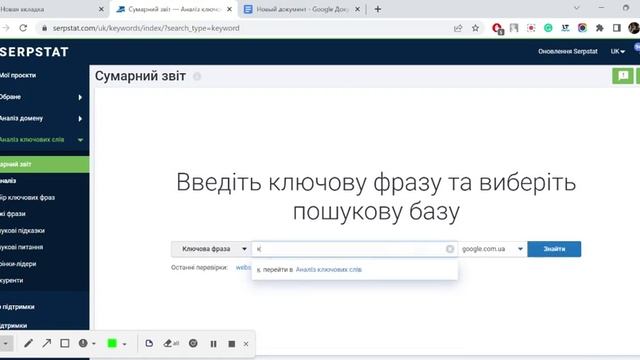The width and height of the screenshot is (640, 360).
Task: Open the Grammarly extension icon
Action: pos(548,28)
